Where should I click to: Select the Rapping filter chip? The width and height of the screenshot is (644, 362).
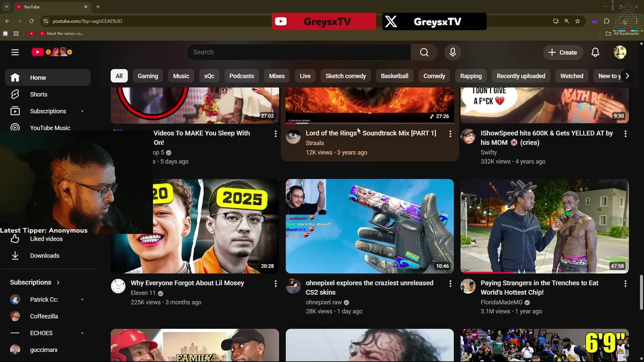pos(471,76)
